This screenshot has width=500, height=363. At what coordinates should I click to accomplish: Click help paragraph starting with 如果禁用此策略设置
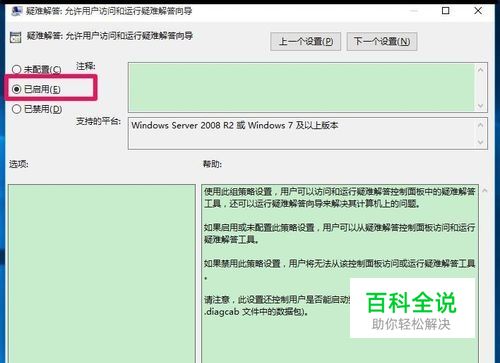tap(340, 269)
